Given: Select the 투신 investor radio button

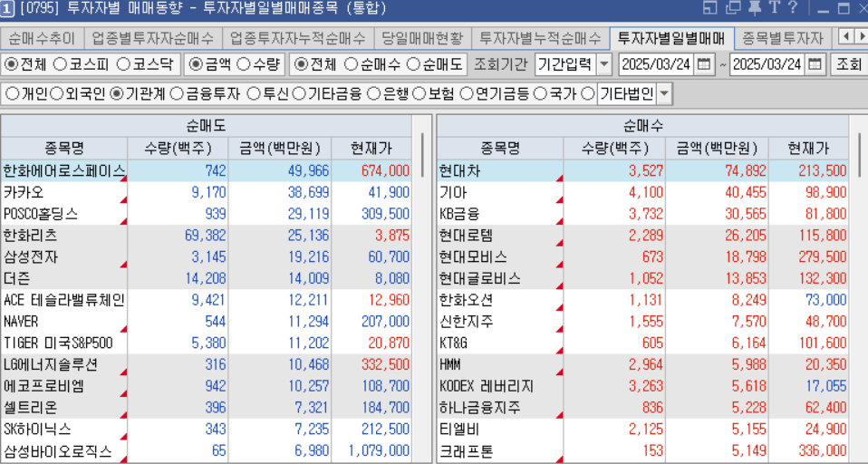Looking at the screenshot, I should [254, 94].
